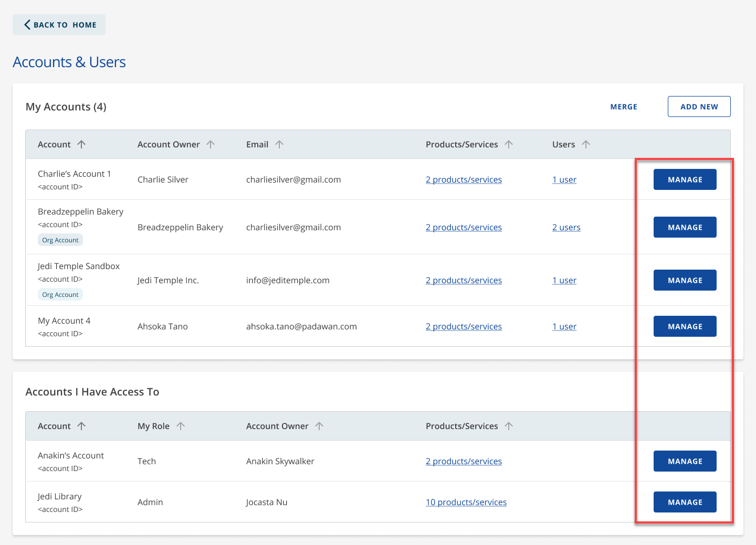Click email info@jeditemple.com
Screen dimensions: 756x545
pyautogui.click(x=288, y=280)
